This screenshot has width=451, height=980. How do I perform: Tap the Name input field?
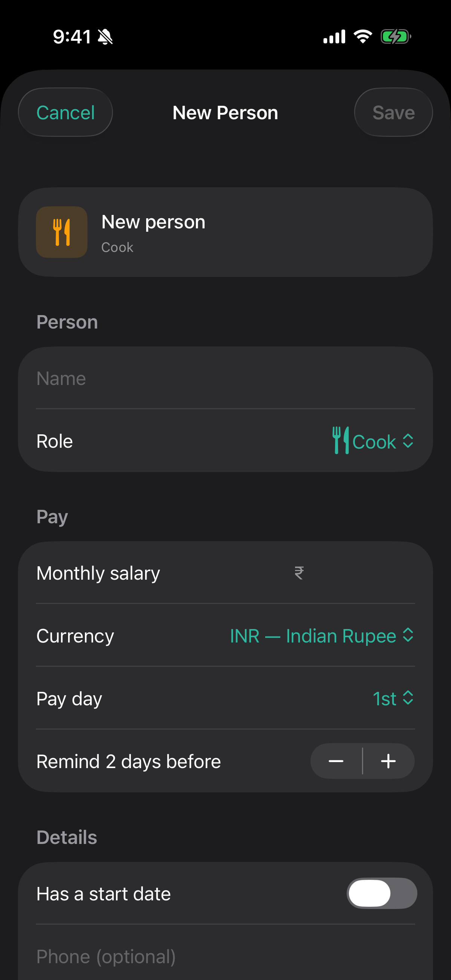point(225,379)
